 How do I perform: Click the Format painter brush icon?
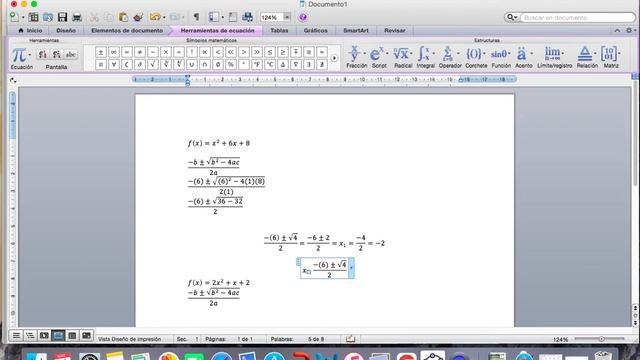pyautogui.click(x=138, y=17)
